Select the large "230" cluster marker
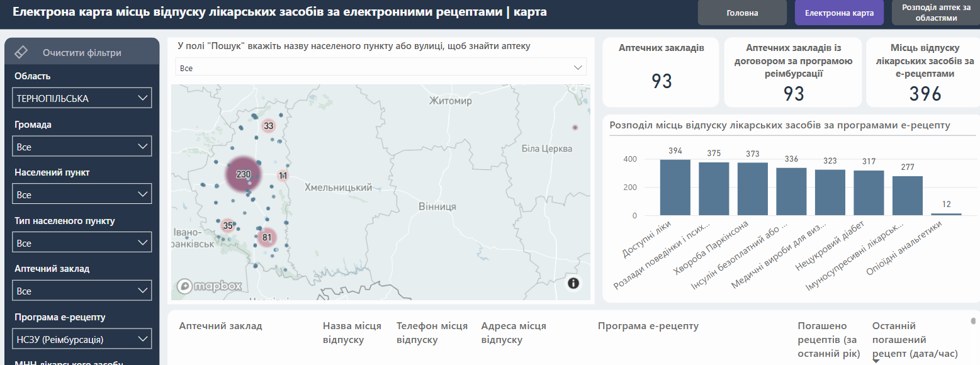The height and width of the screenshot is (365, 980). pos(242,174)
